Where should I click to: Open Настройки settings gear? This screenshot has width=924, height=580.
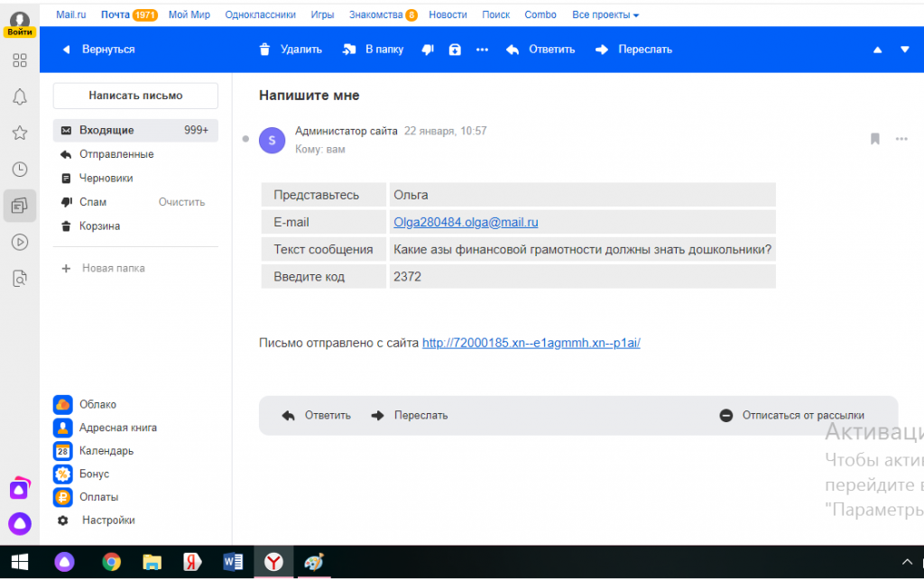[x=62, y=520]
